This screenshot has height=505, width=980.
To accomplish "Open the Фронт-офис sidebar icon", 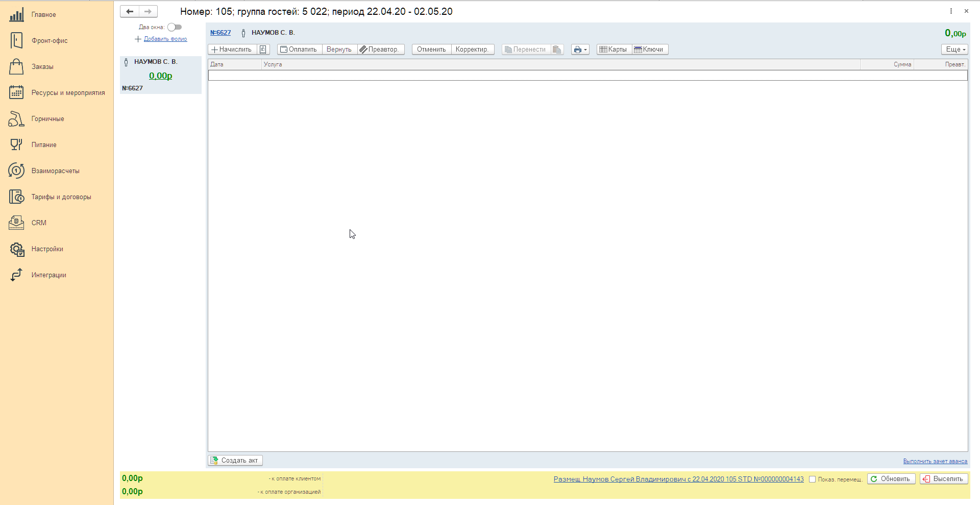I will pyautogui.click(x=16, y=41).
